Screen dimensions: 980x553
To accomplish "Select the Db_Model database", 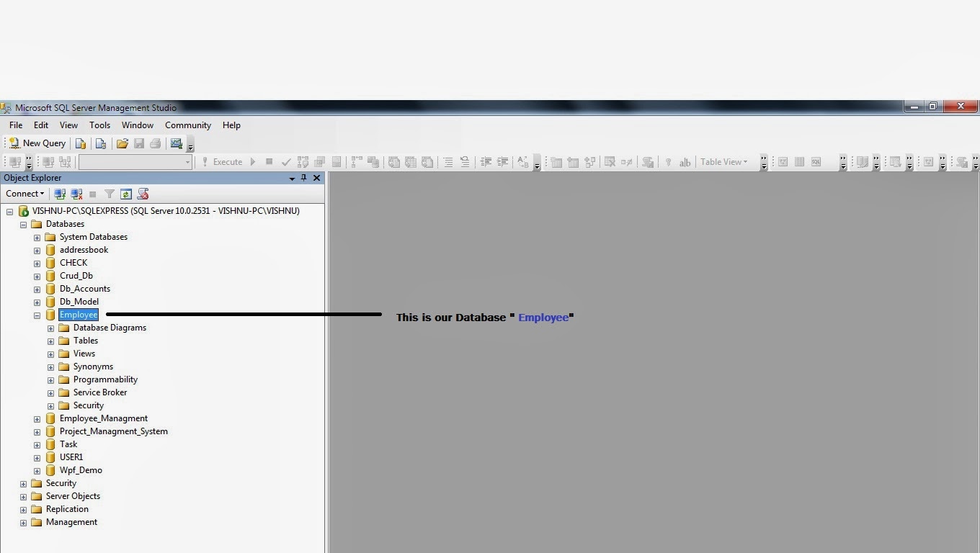I will [x=79, y=302].
